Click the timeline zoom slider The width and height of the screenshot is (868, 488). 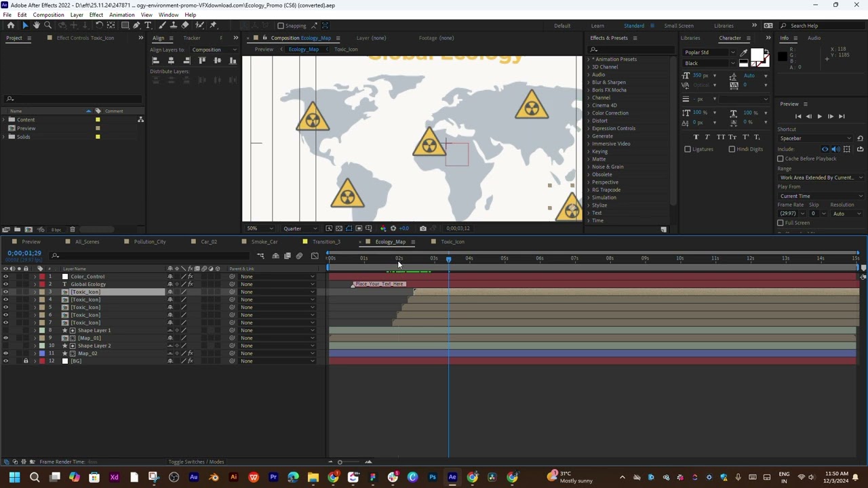[x=340, y=462]
